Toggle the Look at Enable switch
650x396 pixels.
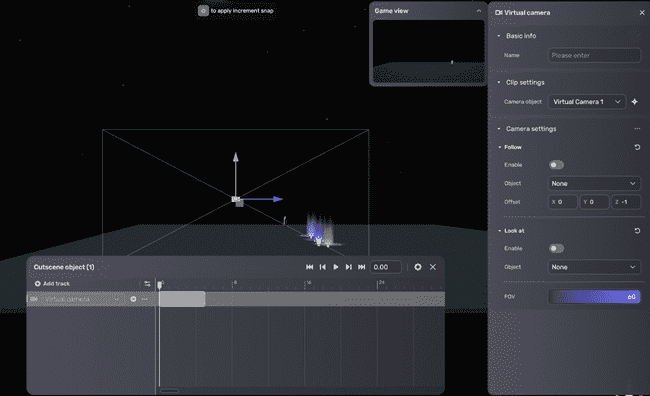(x=556, y=248)
